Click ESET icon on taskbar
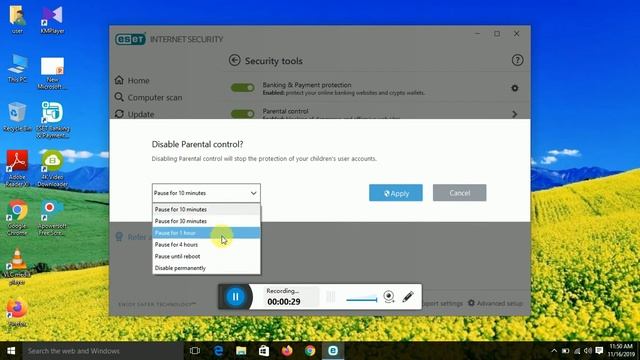This screenshot has height=360, width=640. [x=333, y=351]
